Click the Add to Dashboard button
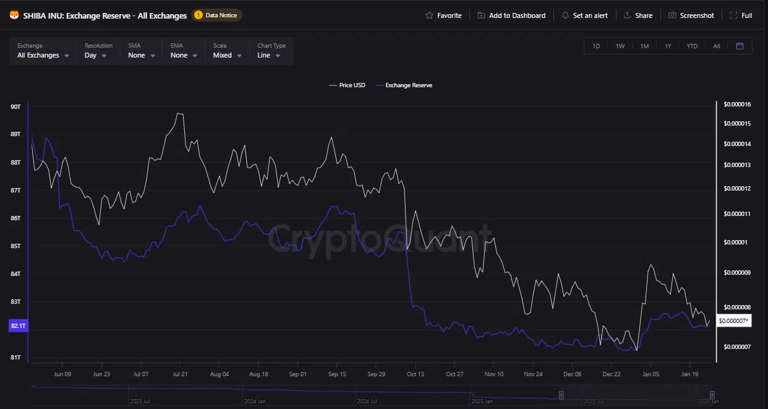This screenshot has height=409, width=768. pyautogui.click(x=511, y=16)
